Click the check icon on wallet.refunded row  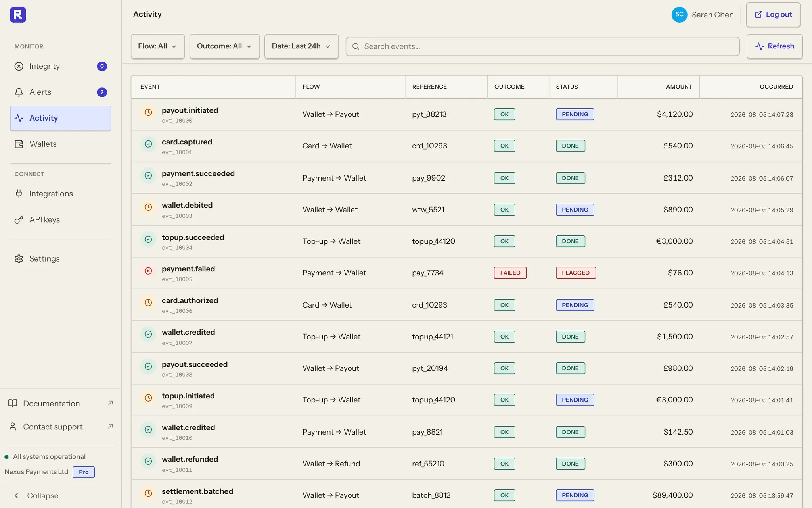148,461
